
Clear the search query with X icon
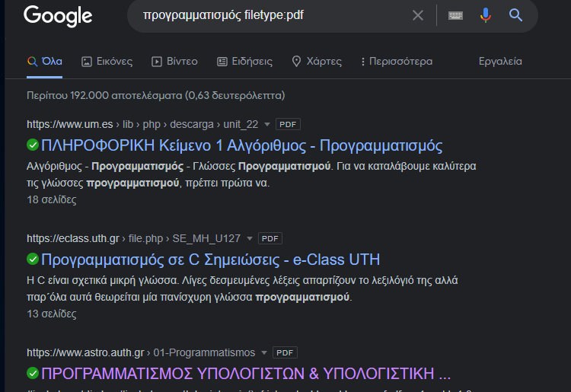pyautogui.click(x=418, y=15)
